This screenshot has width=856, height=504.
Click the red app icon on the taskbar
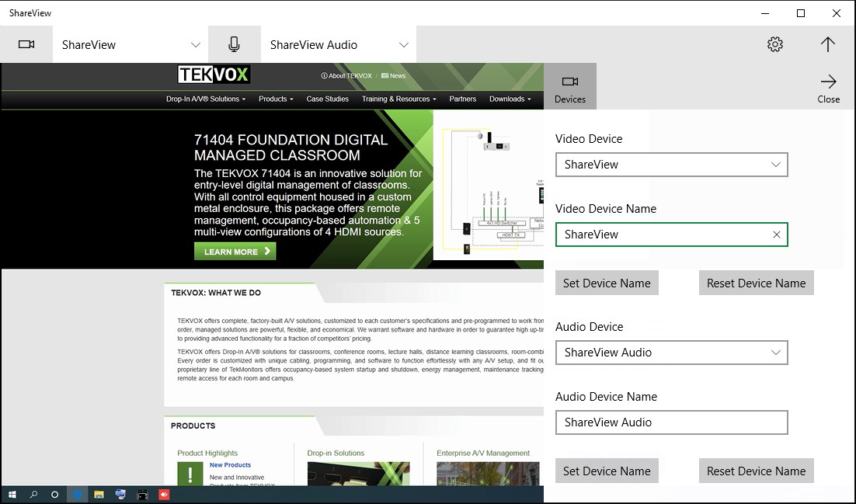coord(164,495)
